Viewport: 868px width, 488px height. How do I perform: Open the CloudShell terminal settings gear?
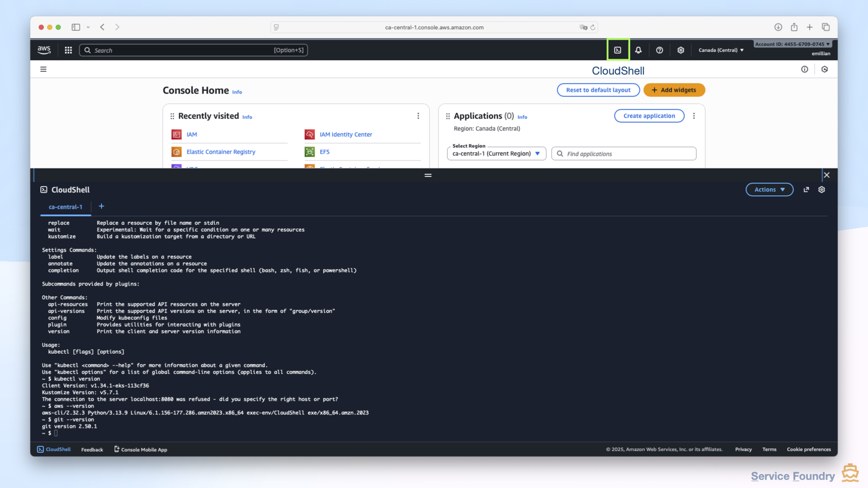point(821,189)
